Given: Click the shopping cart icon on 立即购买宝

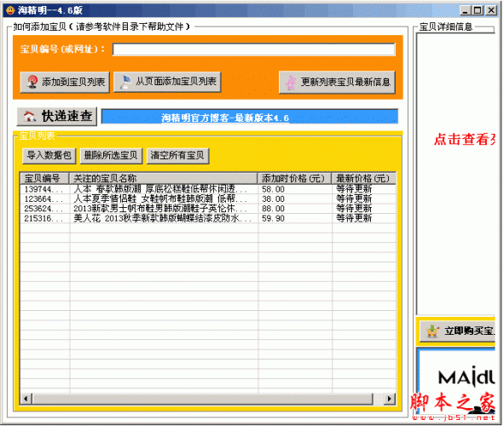Looking at the screenshot, I should [432, 331].
